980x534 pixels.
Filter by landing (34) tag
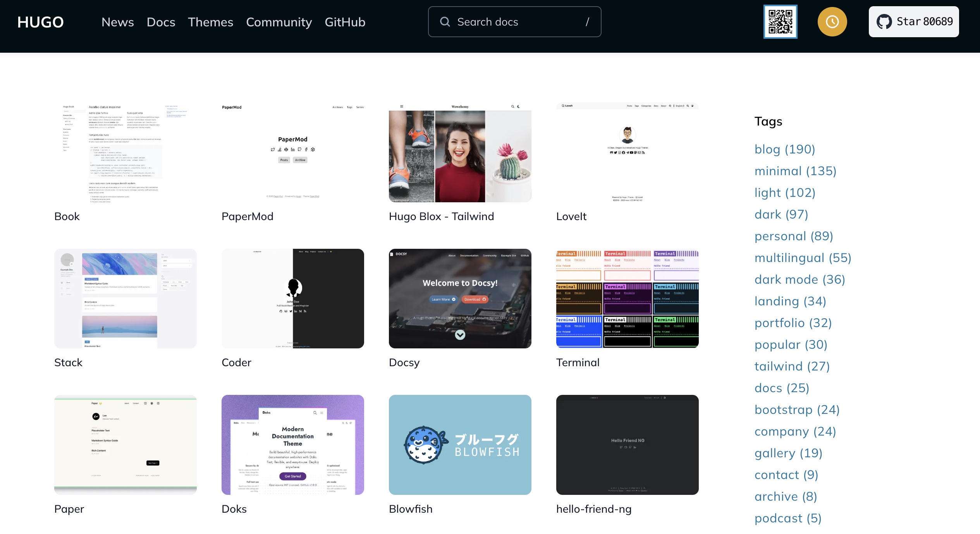(x=791, y=301)
